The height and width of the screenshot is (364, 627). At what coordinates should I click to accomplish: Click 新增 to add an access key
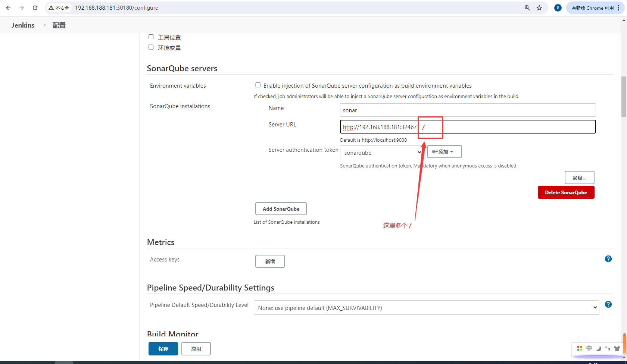point(270,261)
